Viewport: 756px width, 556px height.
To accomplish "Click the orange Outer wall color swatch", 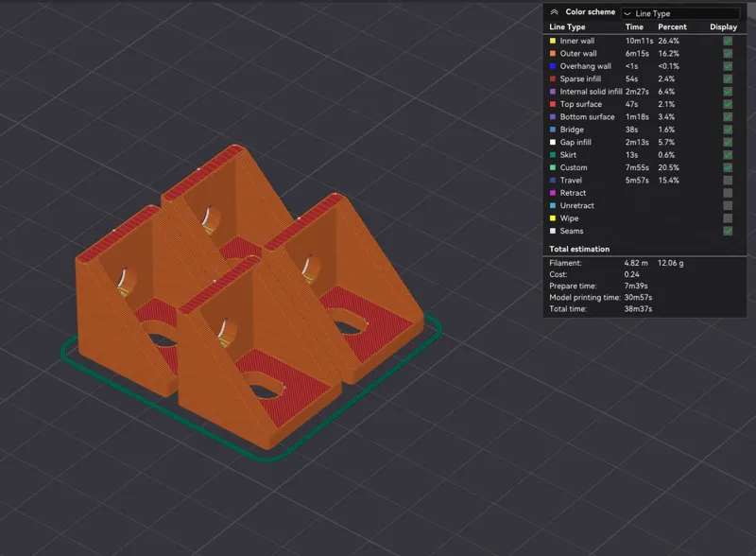I will click(553, 54).
